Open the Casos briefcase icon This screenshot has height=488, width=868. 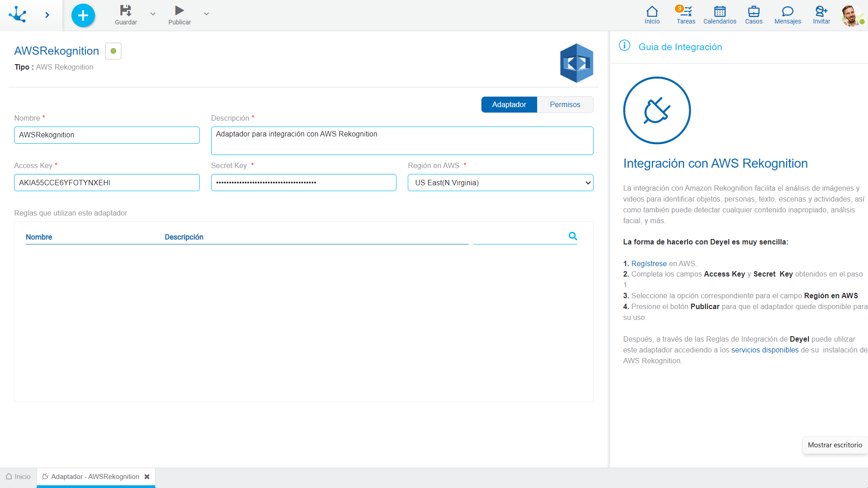point(754,14)
